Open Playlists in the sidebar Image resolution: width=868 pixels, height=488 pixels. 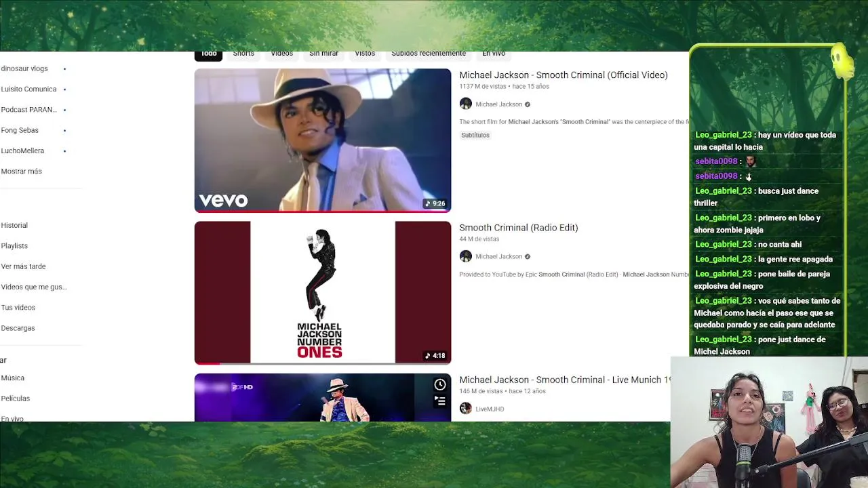(x=14, y=246)
